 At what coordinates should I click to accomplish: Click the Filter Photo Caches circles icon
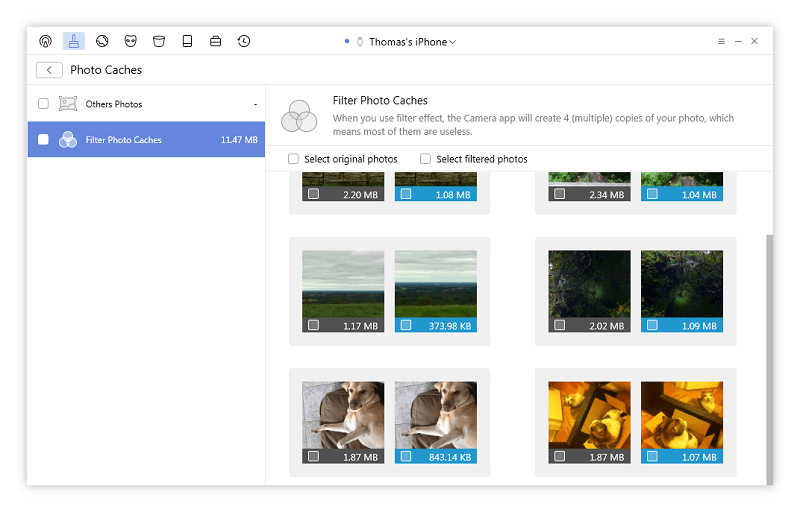(68, 139)
